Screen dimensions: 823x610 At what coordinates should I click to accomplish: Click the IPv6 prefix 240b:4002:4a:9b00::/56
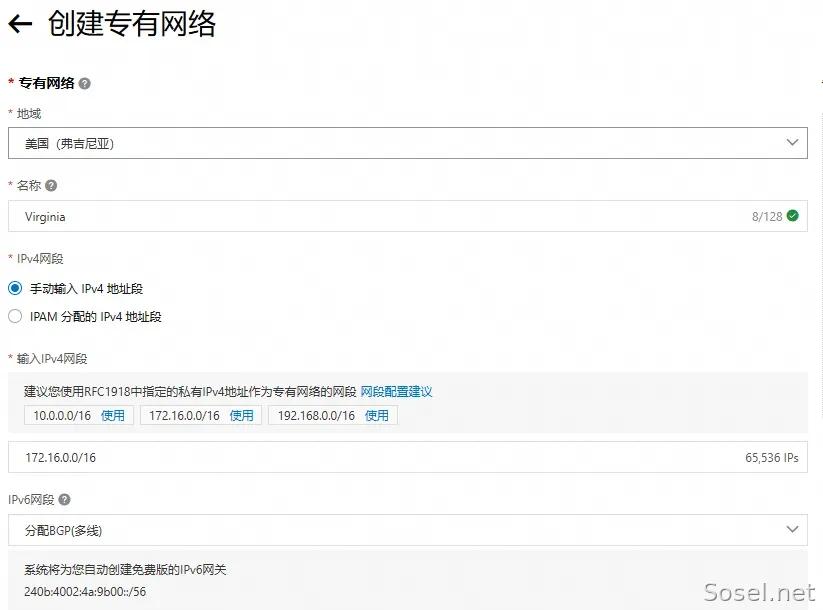click(x=85, y=592)
